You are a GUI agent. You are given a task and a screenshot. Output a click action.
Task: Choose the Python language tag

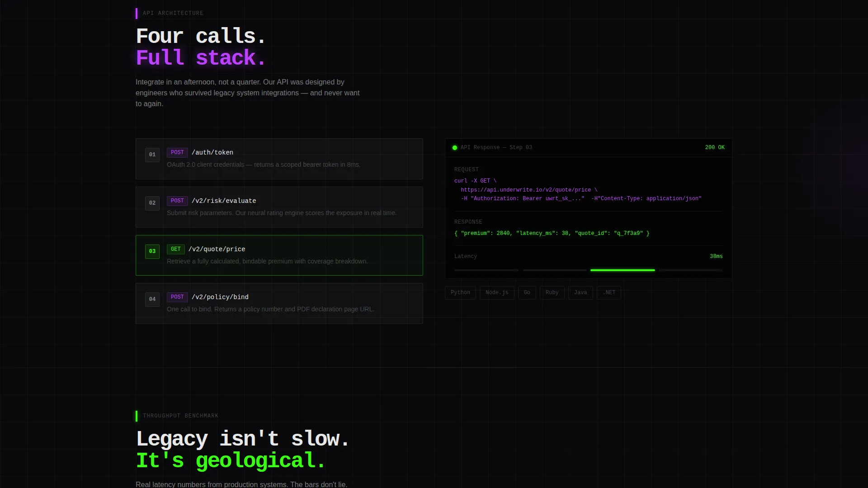460,293
